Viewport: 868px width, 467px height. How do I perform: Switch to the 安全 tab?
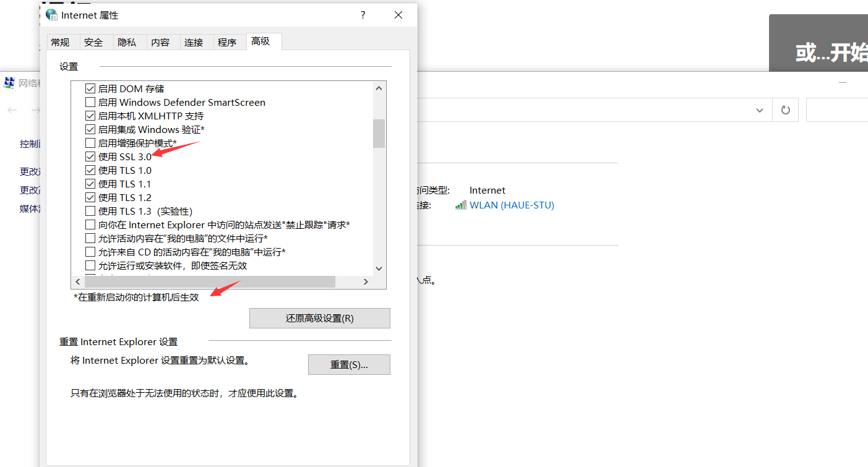(93, 41)
